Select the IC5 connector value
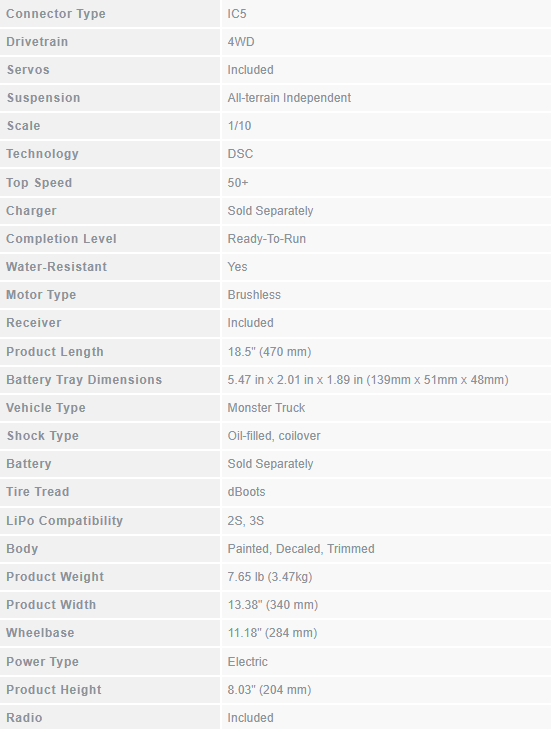The width and height of the screenshot is (560, 732). coord(237,14)
